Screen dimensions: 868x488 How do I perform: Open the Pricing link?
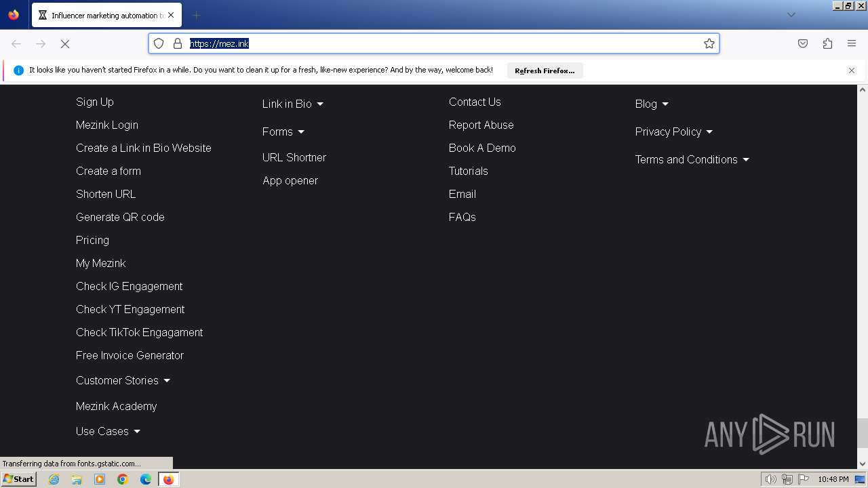92,240
